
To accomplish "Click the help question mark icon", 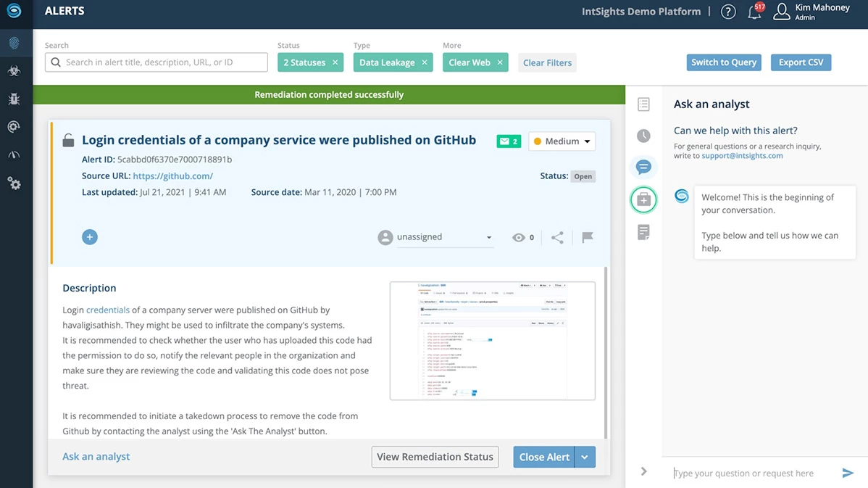I will (728, 12).
